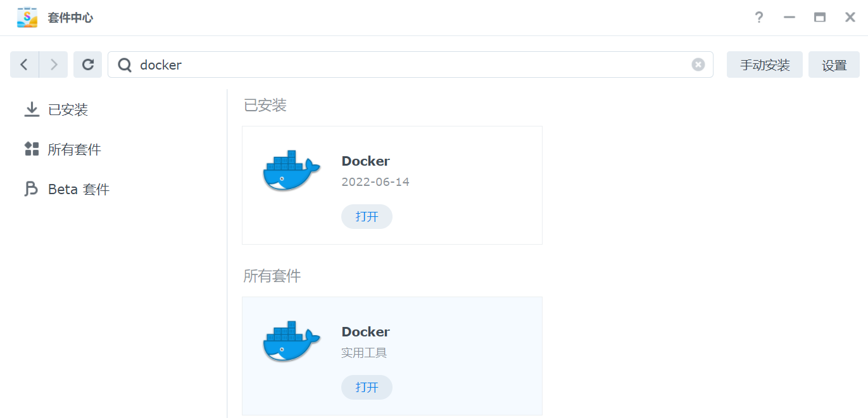Select 已安装 in the sidebar

tap(67, 110)
